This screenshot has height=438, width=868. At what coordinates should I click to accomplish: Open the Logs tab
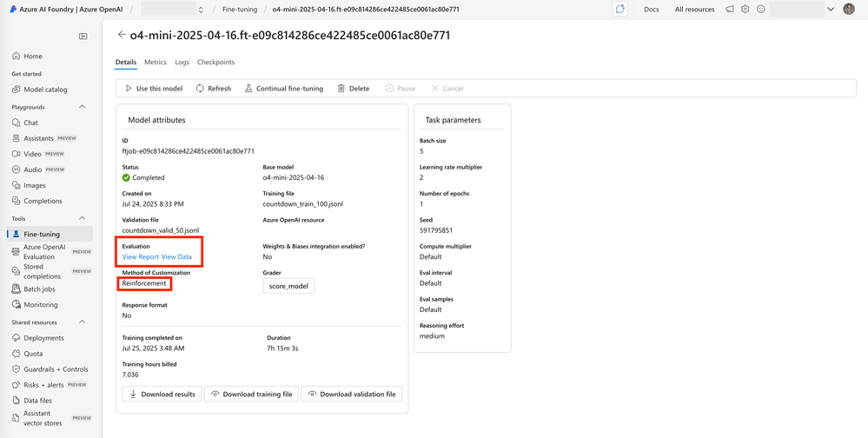(182, 63)
